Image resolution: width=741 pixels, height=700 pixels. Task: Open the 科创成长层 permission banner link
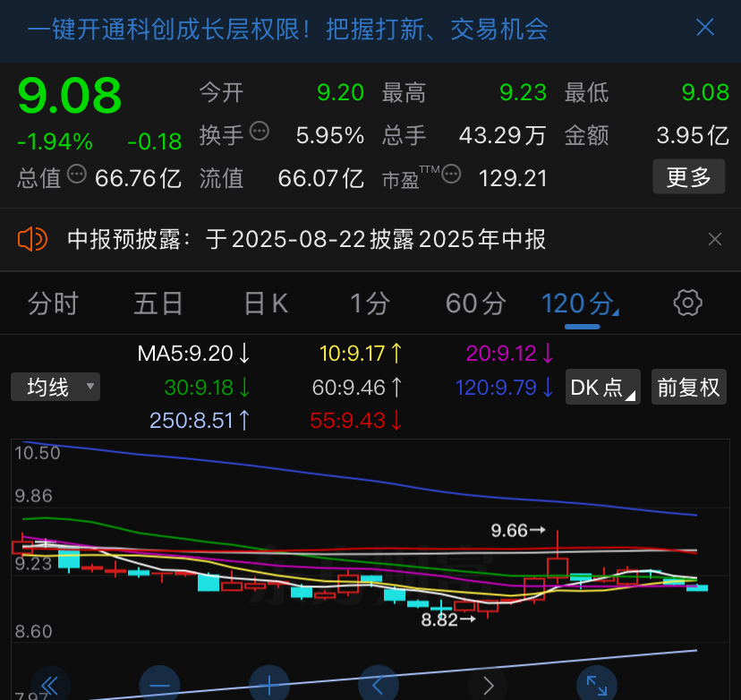pyautogui.click(x=287, y=30)
